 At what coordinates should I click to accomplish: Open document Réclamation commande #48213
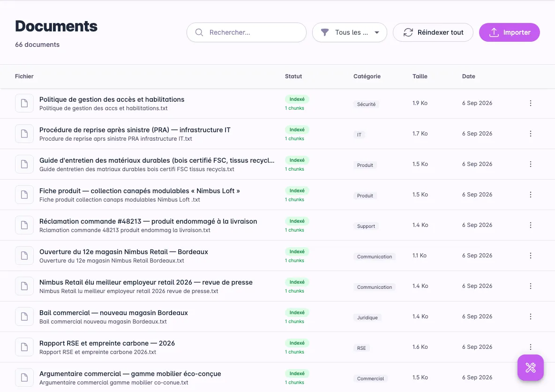tap(148, 221)
